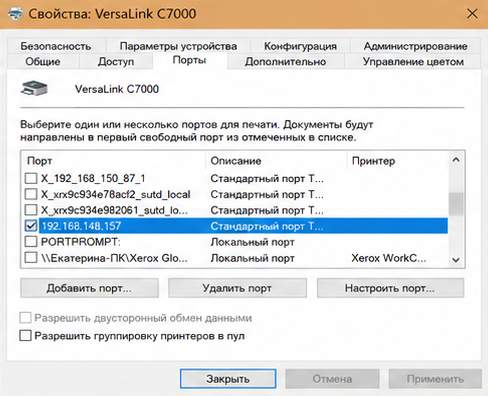Click the Закрыть button

point(228,379)
